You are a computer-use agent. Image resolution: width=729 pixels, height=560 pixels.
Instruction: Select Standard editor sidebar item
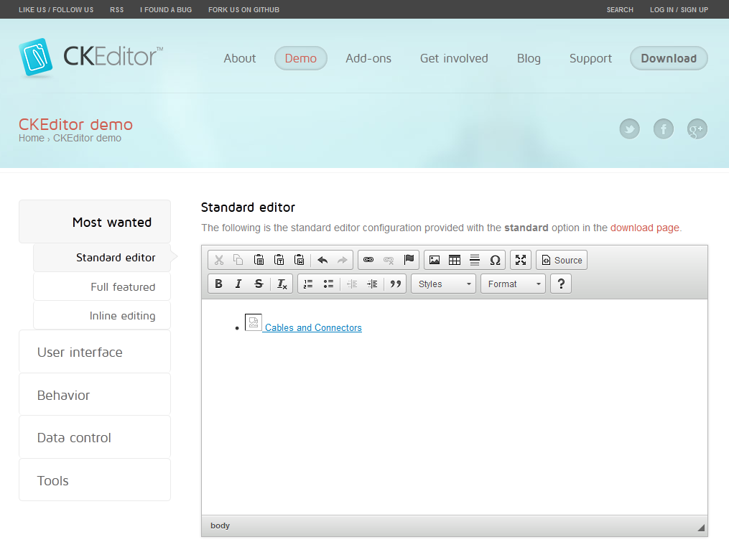coord(102,258)
